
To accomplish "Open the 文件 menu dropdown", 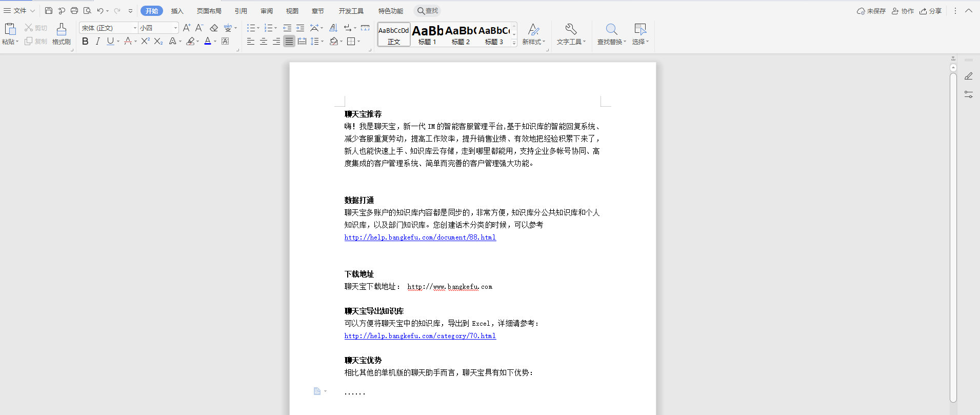I will [x=19, y=11].
